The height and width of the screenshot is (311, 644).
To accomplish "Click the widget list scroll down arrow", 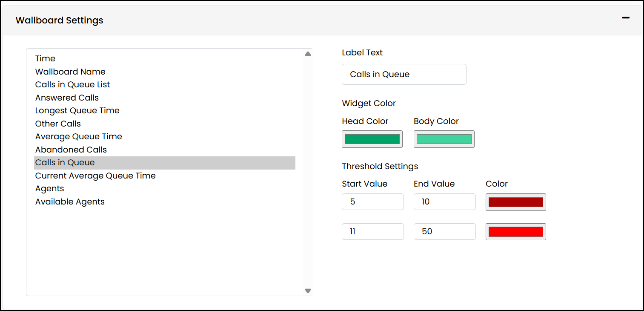I will pyautogui.click(x=308, y=291).
